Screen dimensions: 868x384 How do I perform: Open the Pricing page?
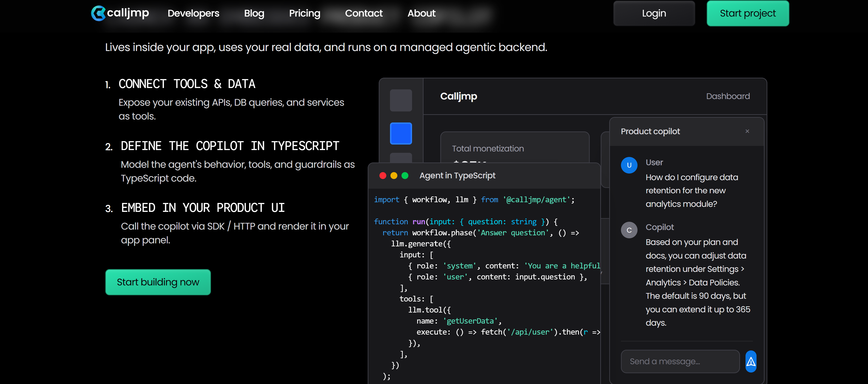tap(305, 13)
